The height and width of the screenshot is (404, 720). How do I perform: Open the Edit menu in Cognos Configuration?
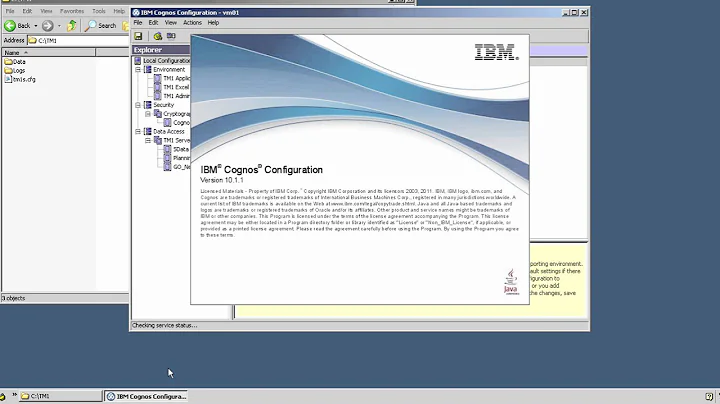(153, 22)
